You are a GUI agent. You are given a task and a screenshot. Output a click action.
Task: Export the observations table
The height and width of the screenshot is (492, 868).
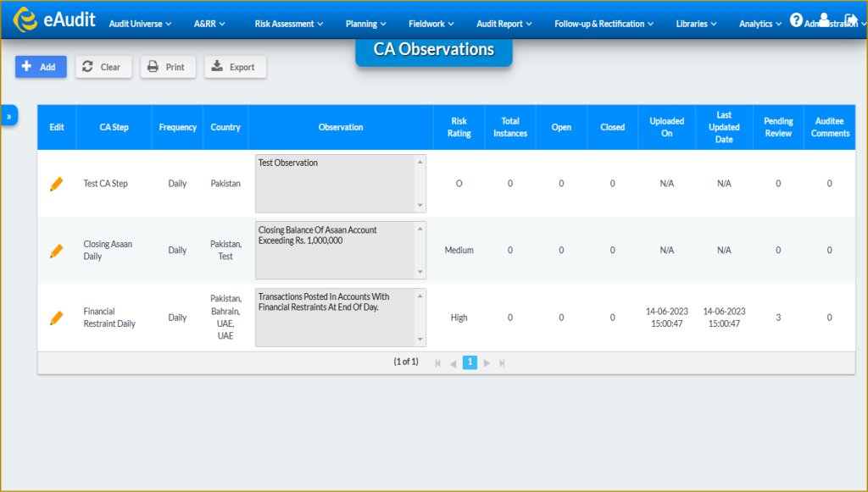coord(236,67)
